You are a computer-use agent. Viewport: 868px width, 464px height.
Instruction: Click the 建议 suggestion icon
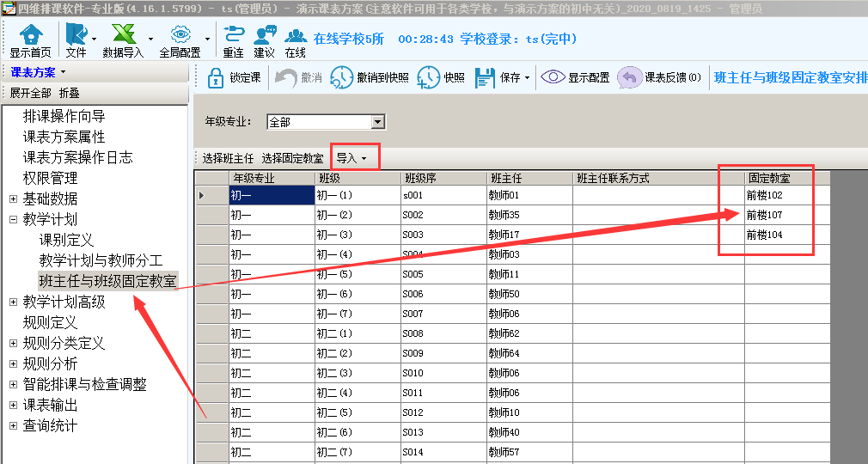[264, 34]
